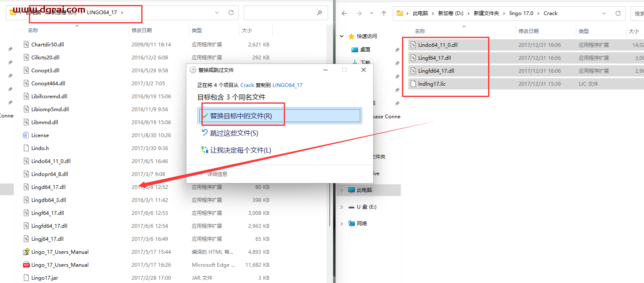Open recent locations dropdown in Crack window

[x=372, y=13]
